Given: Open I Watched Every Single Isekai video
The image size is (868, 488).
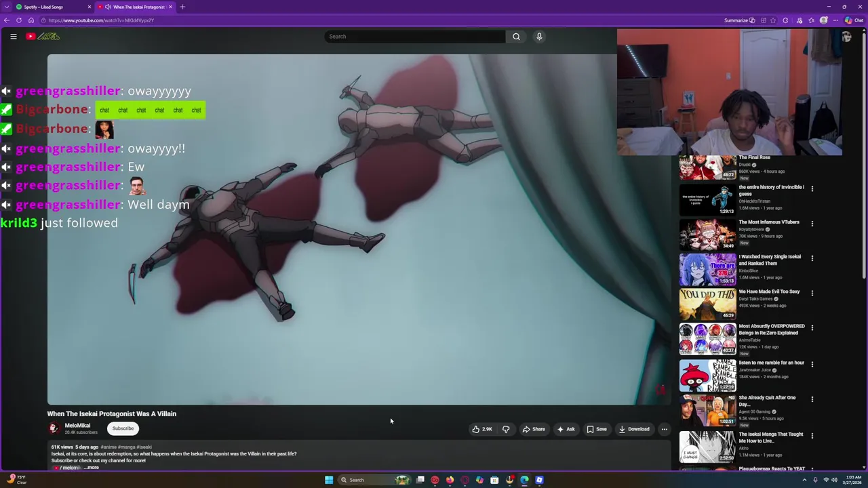Looking at the screenshot, I should click(707, 269).
